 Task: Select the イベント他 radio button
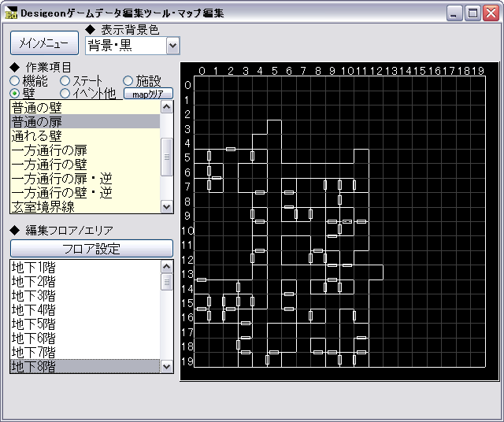click(65, 94)
